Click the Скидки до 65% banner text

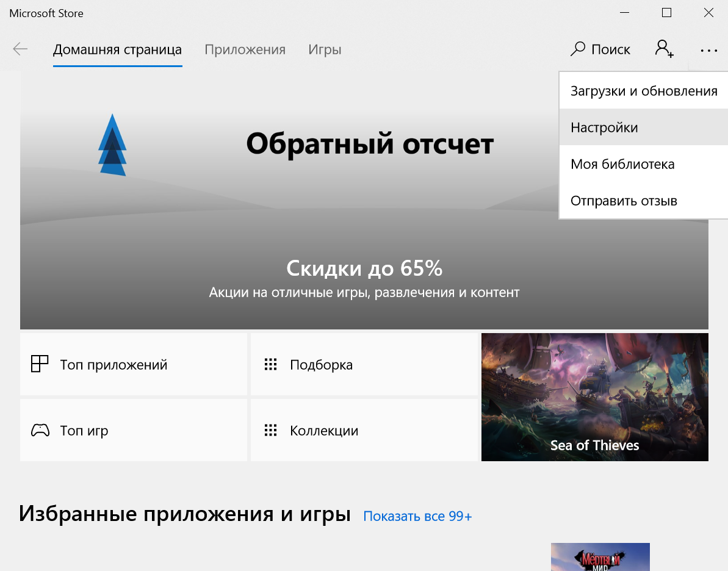(x=364, y=268)
